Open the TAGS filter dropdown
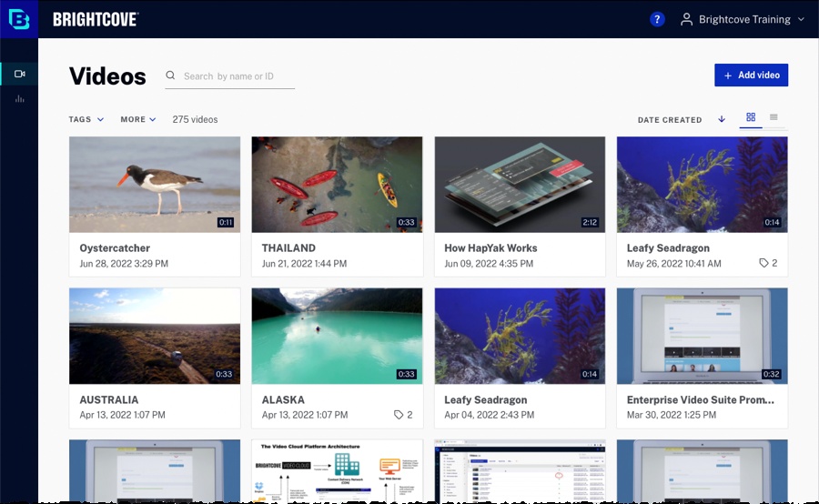 [x=86, y=119]
